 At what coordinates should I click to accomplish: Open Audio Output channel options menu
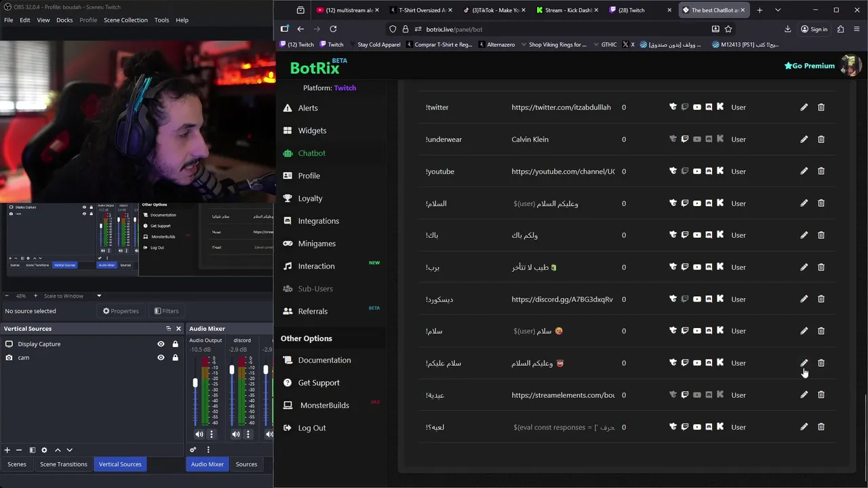[212, 434]
